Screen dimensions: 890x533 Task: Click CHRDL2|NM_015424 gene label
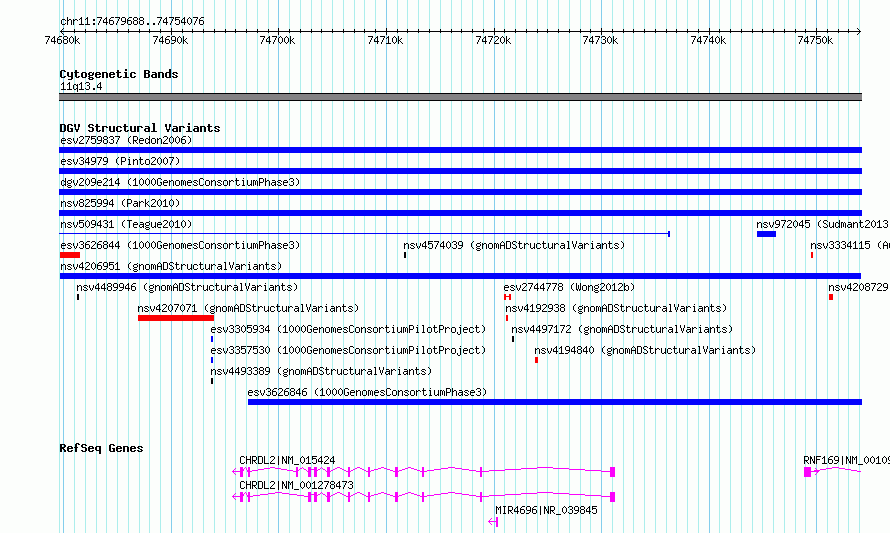[x=287, y=460]
